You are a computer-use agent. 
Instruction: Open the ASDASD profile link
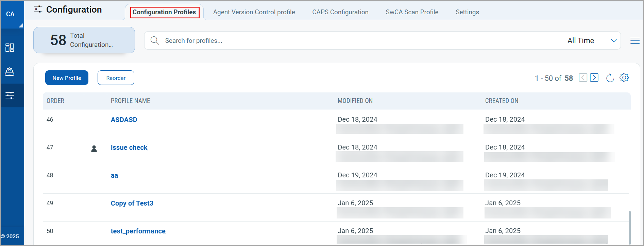[124, 120]
